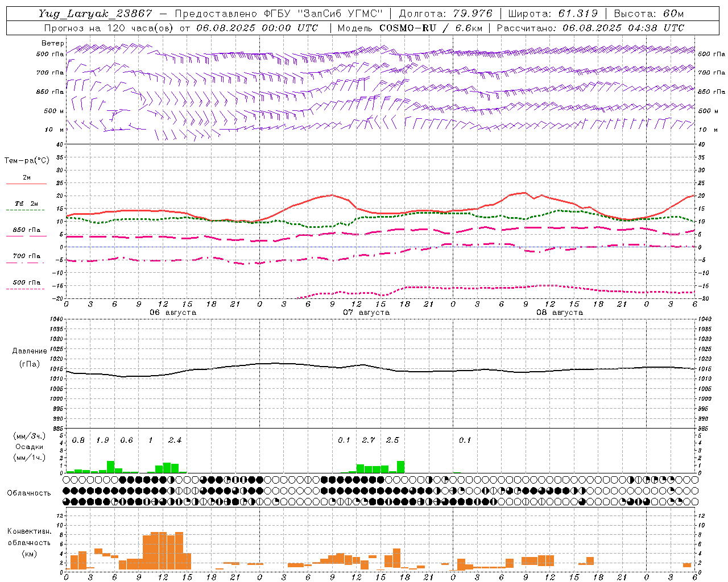Click the forecast text Прогноз на 120 часа(ов)

pos(109,28)
